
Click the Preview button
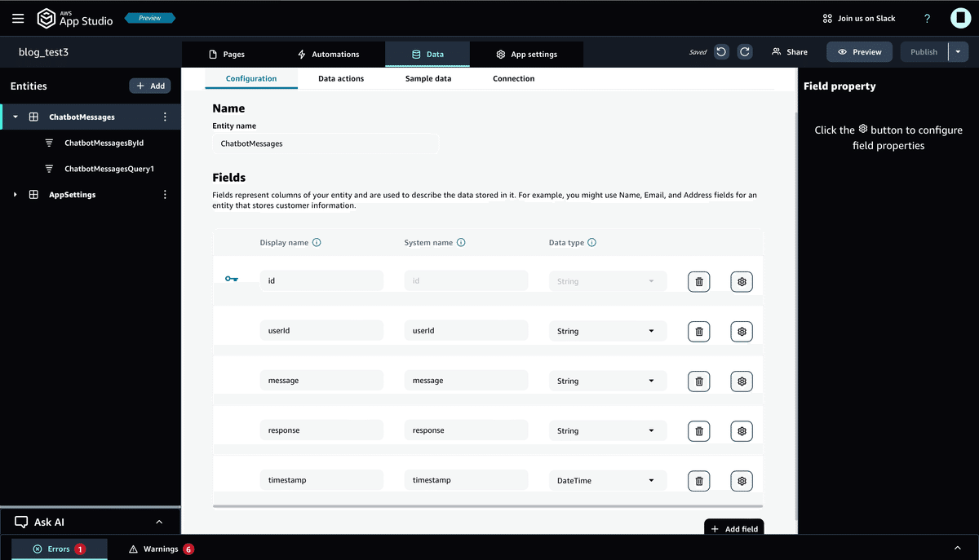coord(859,51)
